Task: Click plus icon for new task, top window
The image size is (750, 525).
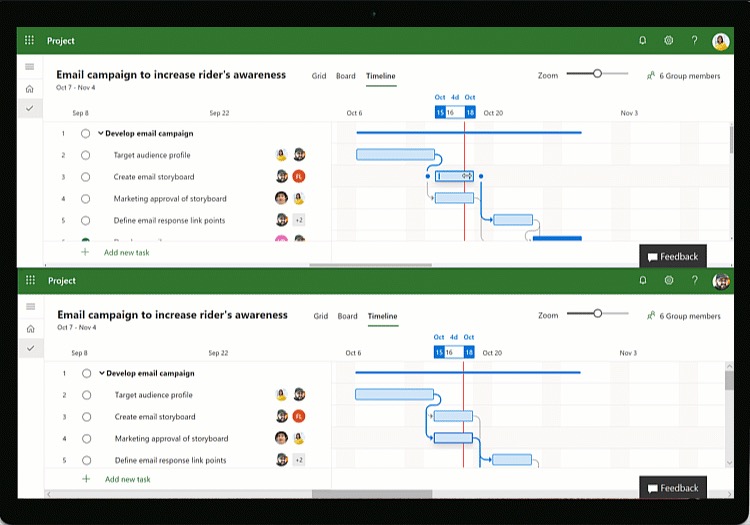Action: pyautogui.click(x=85, y=252)
